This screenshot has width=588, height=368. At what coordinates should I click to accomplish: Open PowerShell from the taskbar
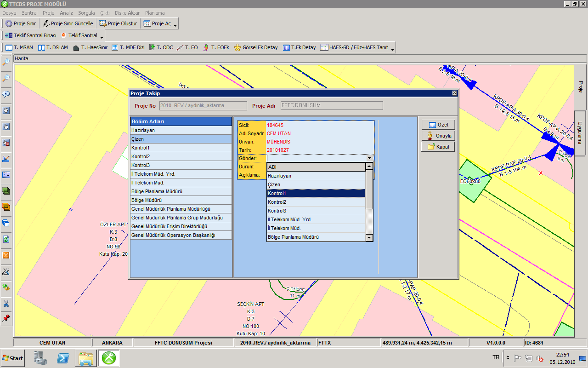[63, 358]
